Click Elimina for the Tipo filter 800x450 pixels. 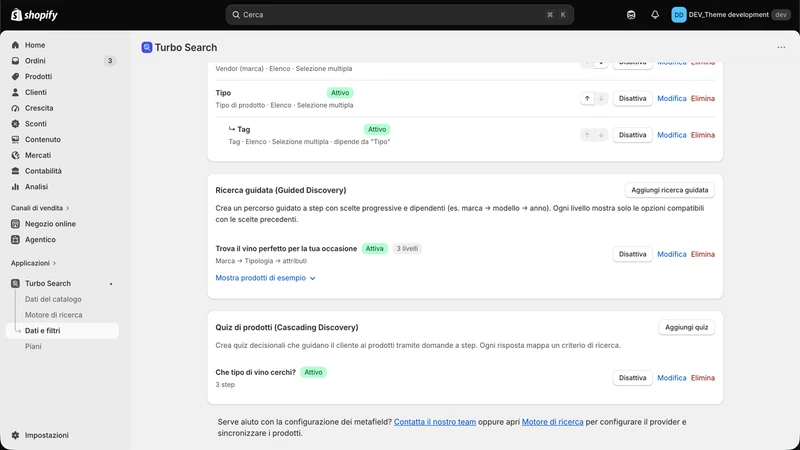coord(703,98)
